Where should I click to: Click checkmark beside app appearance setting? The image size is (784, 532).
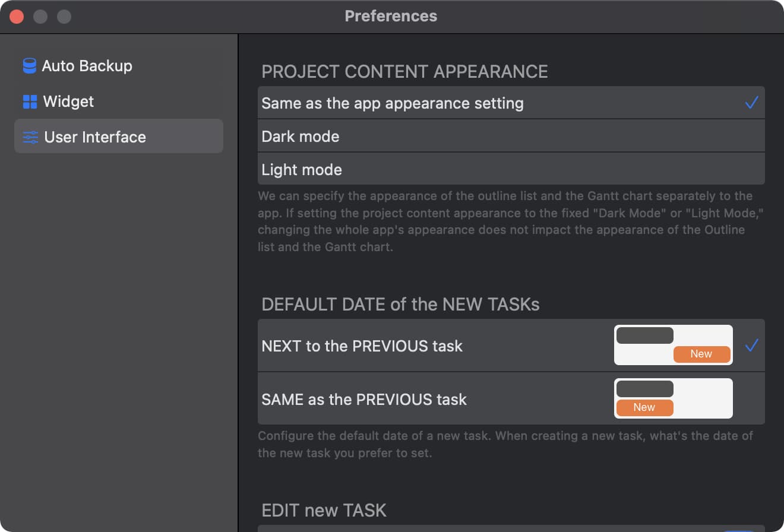click(751, 103)
